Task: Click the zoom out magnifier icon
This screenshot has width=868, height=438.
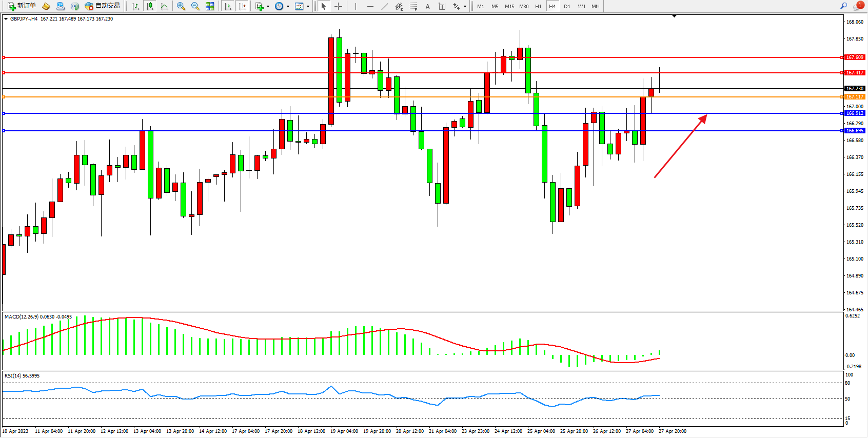Action: (x=195, y=6)
